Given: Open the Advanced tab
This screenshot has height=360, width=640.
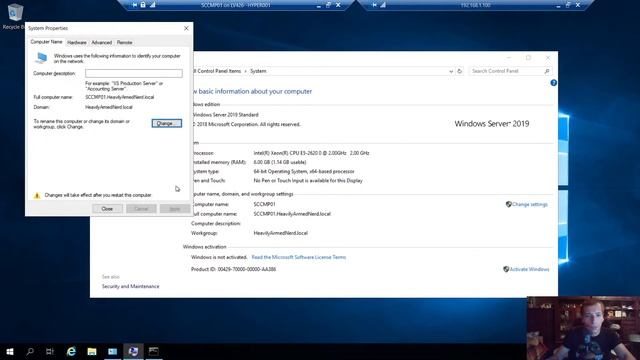Looking at the screenshot, I should [x=102, y=42].
